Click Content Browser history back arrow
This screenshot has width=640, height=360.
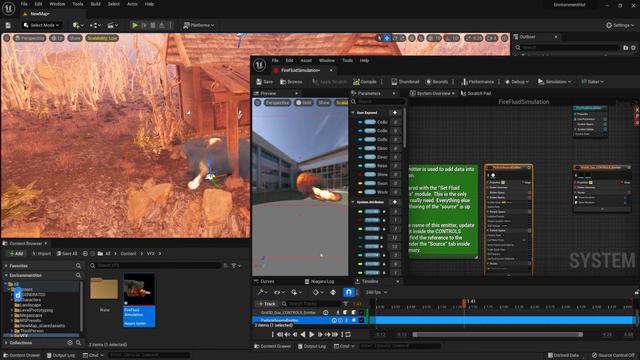click(x=85, y=253)
